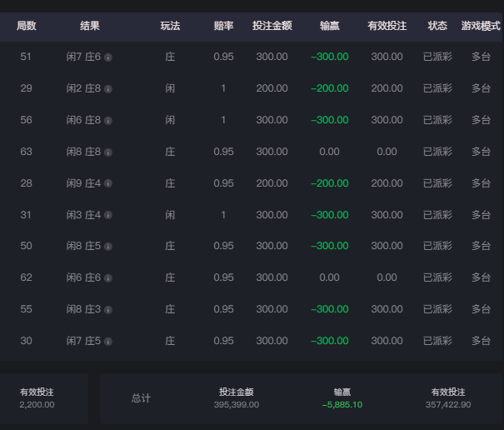The image size is (504, 430).
Task: Click 闲 play type in round 31 row
Action: point(170,215)
